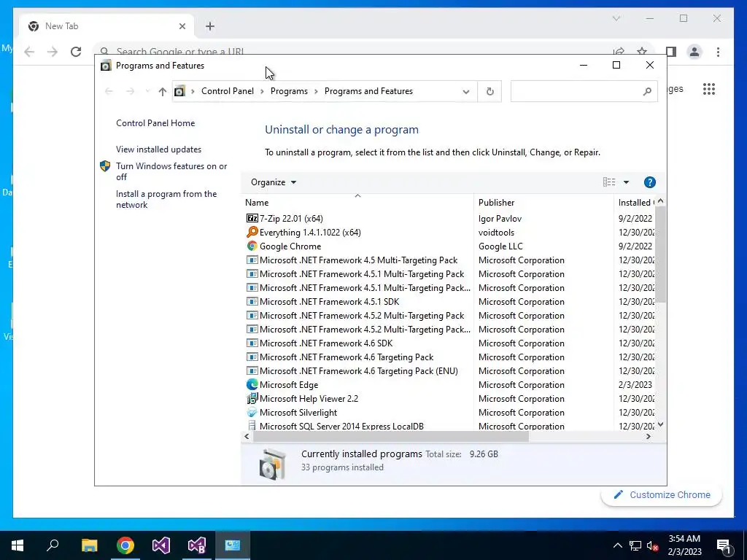
Task: Click the Igor Pavlov publisher cell
Action: pos(500,218)
